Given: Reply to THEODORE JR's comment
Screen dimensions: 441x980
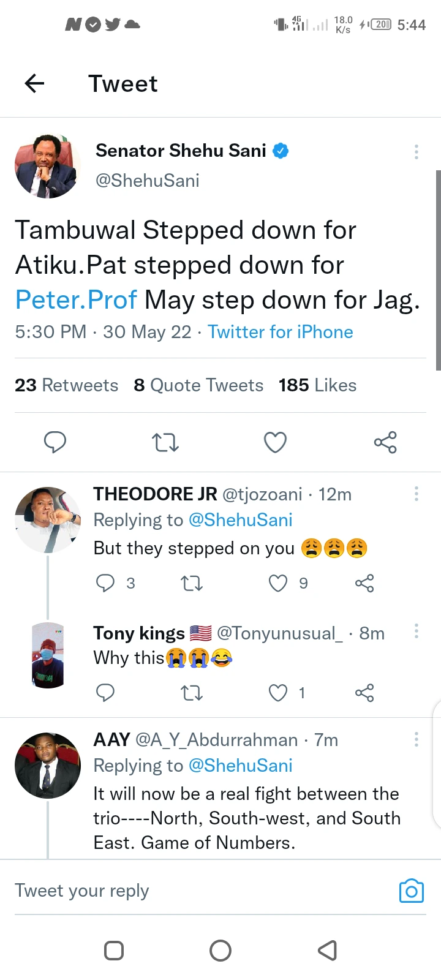Looking at the screenshot, I should pos(105,583).
